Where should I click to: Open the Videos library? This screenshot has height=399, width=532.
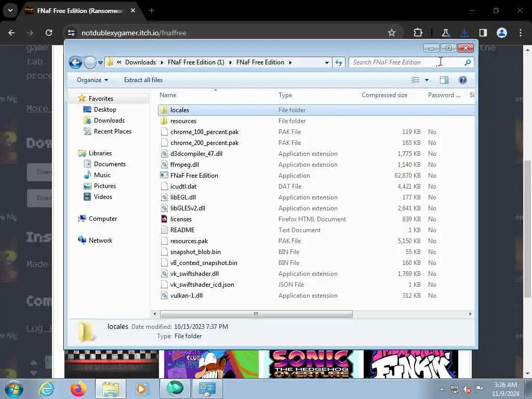pos(103,197)
